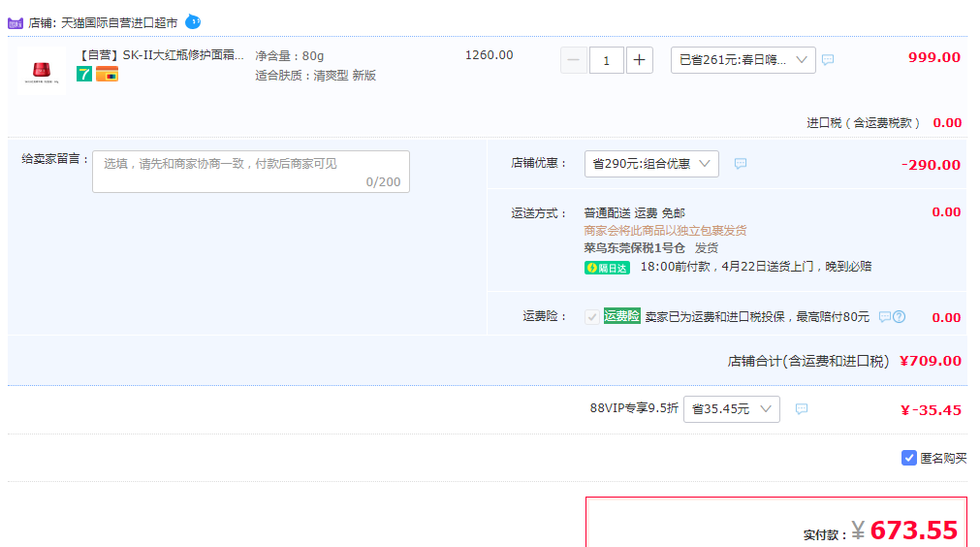Toggle the 运费险 shipping insurance checkbox
The width and height of the screenshot is (980, 547).
coord(592,317)
